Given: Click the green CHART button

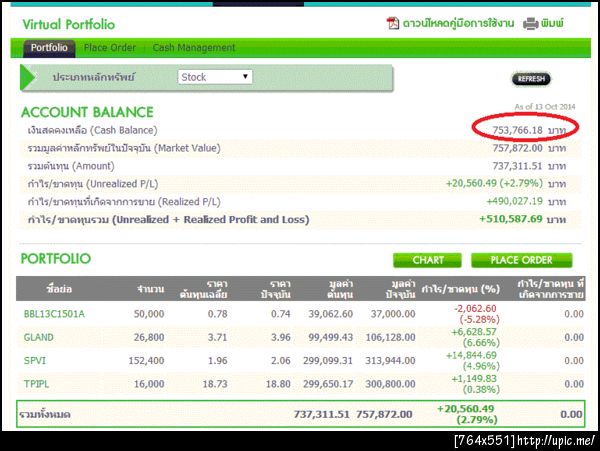Looking at the screenshot, I should tap(427, 260).
